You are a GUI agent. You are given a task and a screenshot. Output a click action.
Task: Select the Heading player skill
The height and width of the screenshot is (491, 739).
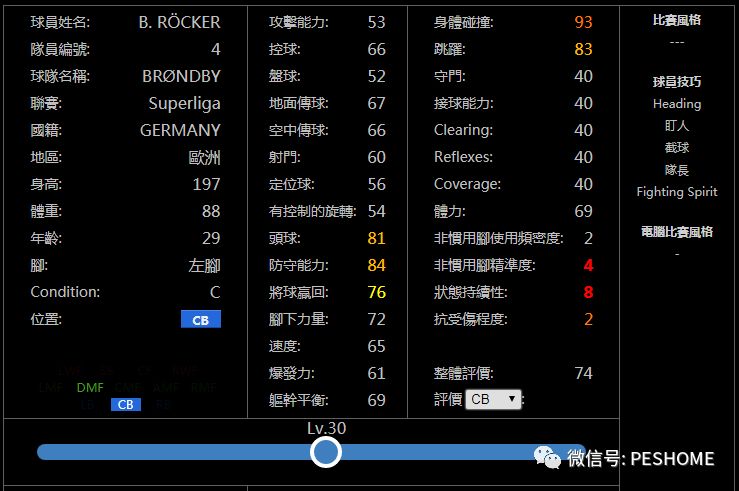pyautogui.click(x=677, y=104)
